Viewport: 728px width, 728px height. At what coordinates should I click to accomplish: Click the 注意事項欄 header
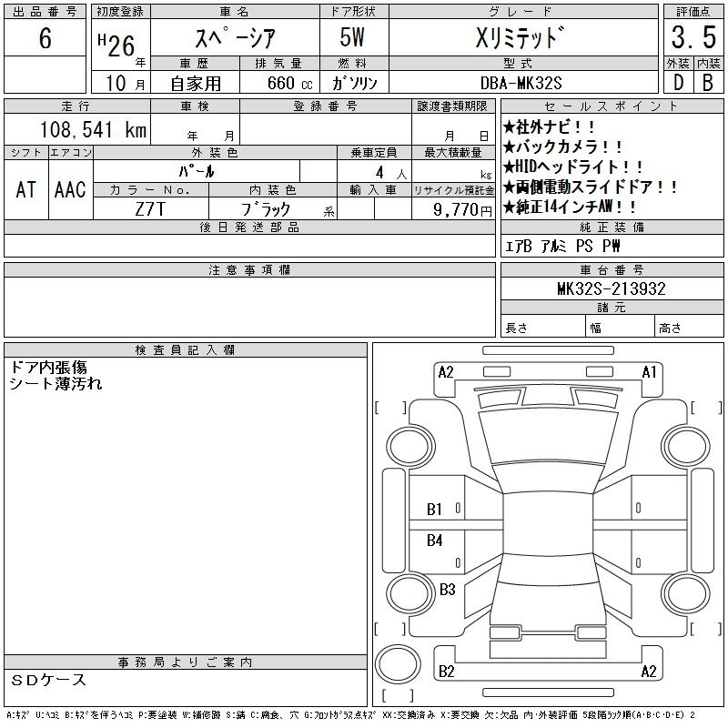click(x=249, y=269)
